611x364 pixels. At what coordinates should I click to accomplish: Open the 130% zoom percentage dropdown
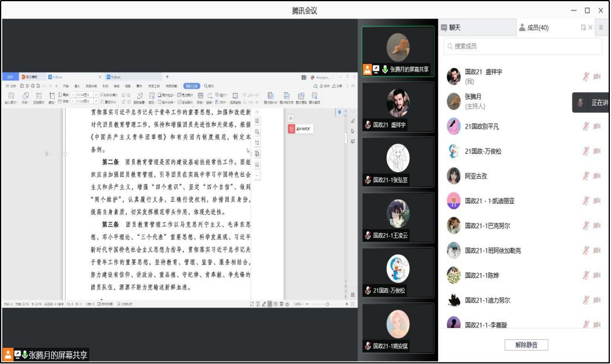298,304
